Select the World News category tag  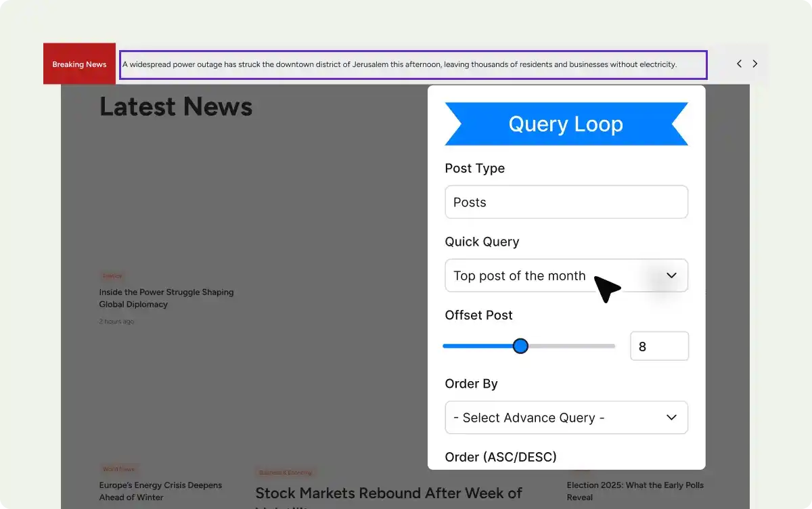point(118,469)
